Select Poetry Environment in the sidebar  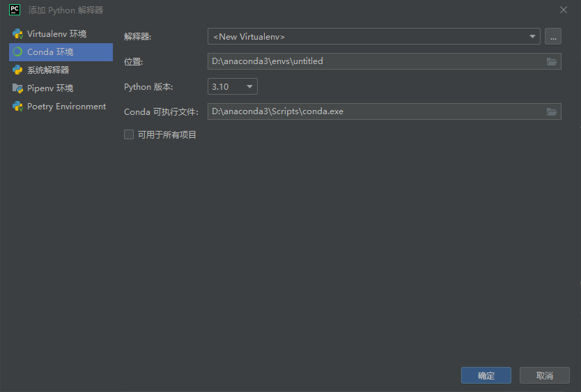coord(61,107)
